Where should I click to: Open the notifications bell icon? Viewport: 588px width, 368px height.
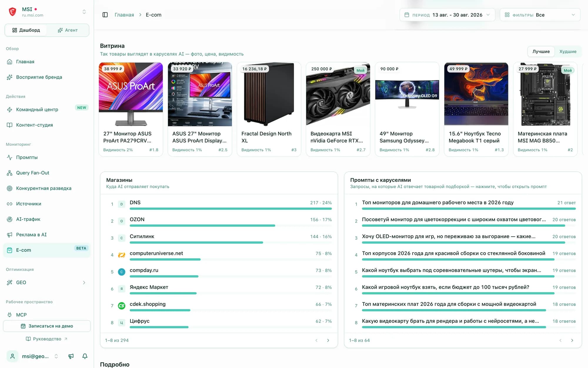85,356
